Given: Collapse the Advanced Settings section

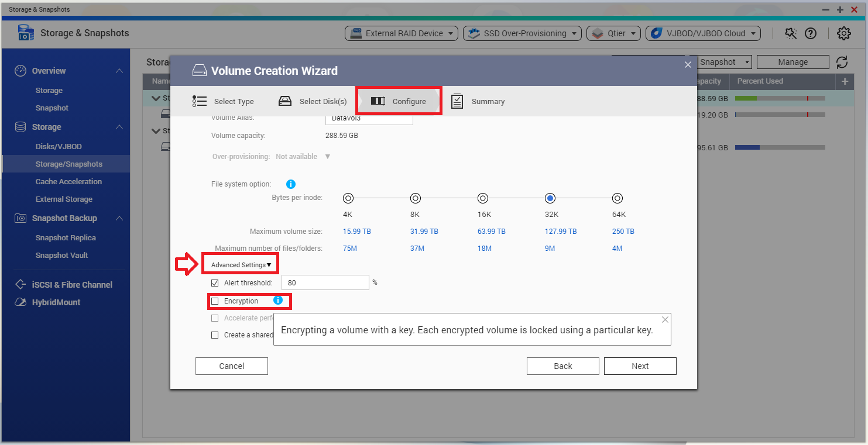Looking at the screenshot, I should click(241, 265).
